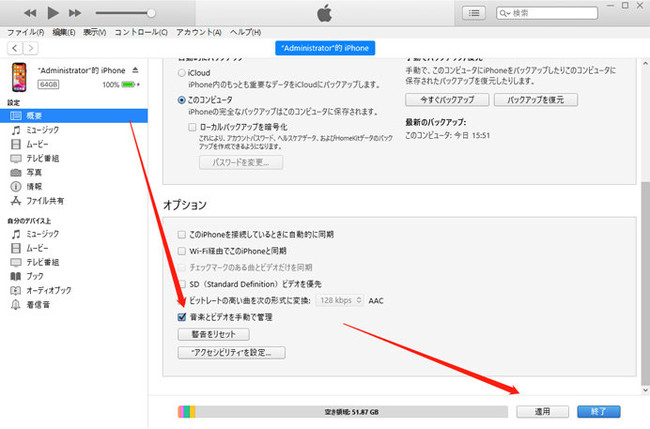
Task: Open the 128 kbps bitrate dropdown
Action: tap(340, 301)
